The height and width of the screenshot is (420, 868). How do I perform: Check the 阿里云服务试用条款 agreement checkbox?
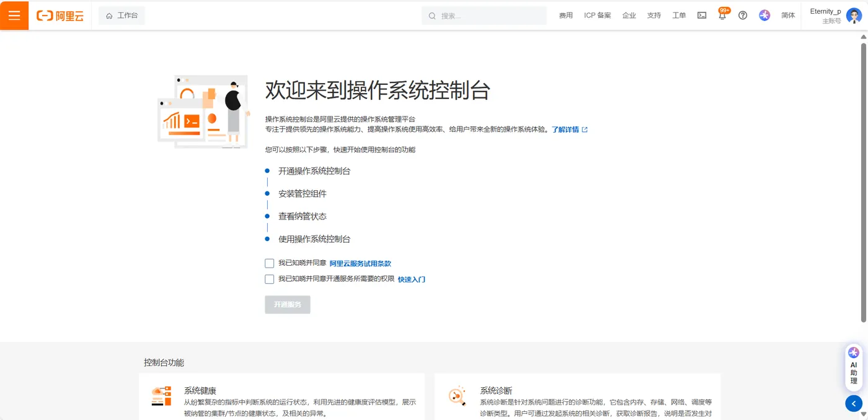pos(269,263)
